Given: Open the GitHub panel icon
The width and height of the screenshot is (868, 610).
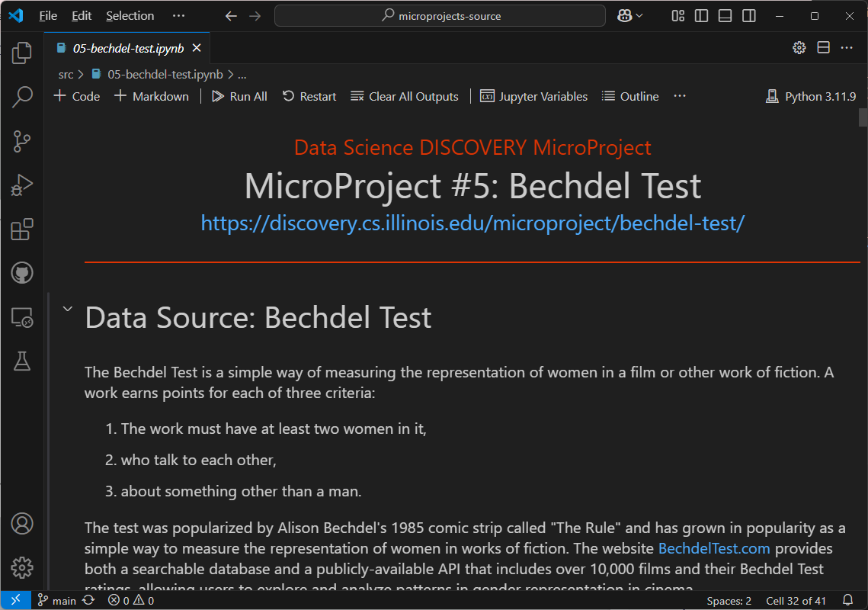Looking at the screenshot, I should tap(22, 273).
